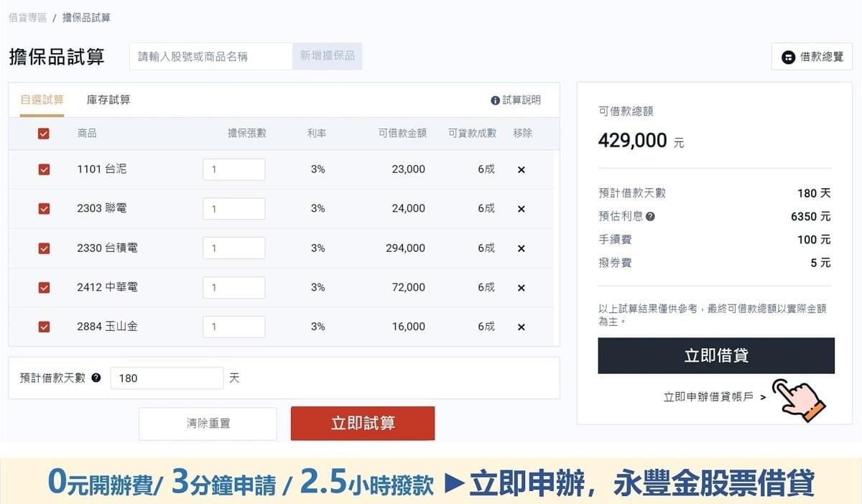Click question mark icon beside 預估利息

point(650,215)
